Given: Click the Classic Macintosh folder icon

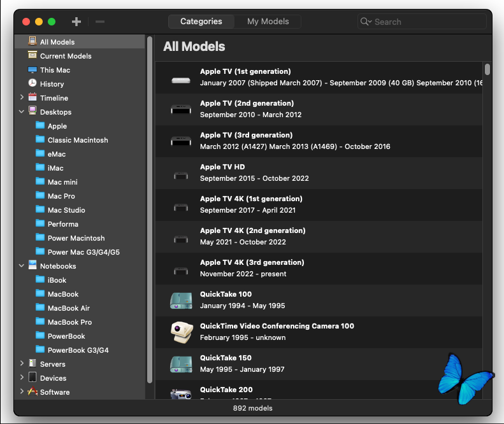Looking at the screenshot, I should [40, 139].
